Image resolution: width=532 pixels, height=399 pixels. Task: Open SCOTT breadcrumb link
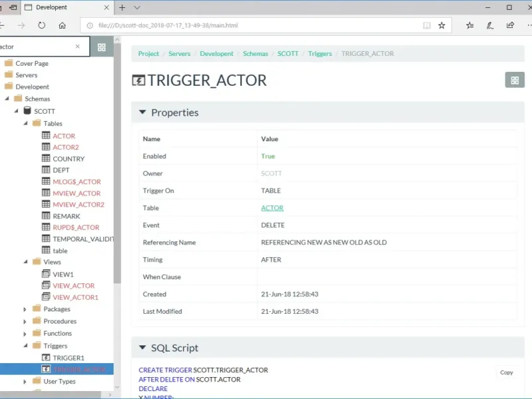288,54
